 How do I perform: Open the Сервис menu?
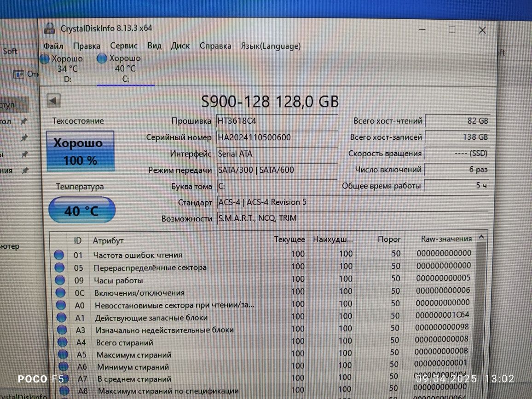pos(124,46)
